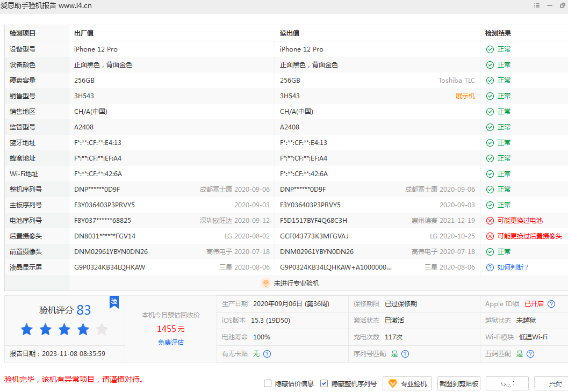Click red X icon in 电池序列号 row

[490, 220]
